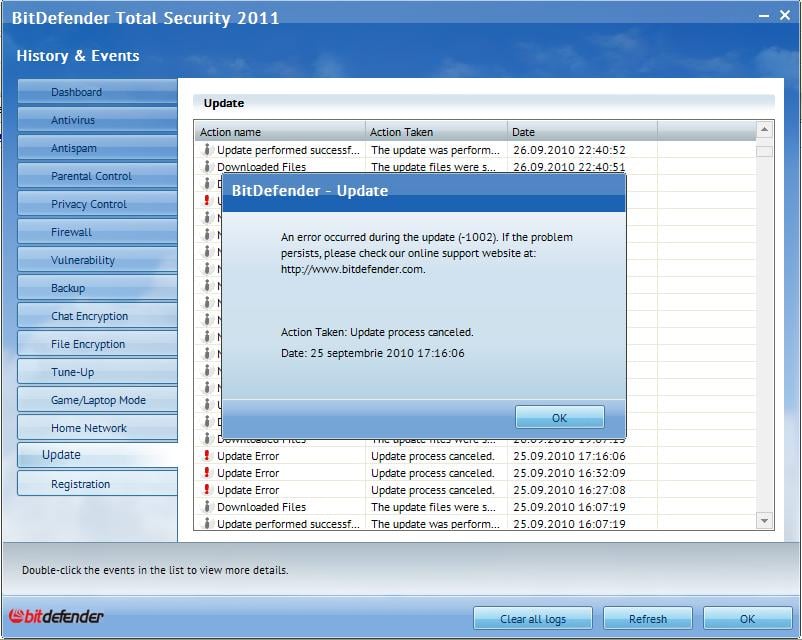Click the http://www.bitdefender.com address in dialog
This screenshot has width=802, height=640.
pos(352,269)
